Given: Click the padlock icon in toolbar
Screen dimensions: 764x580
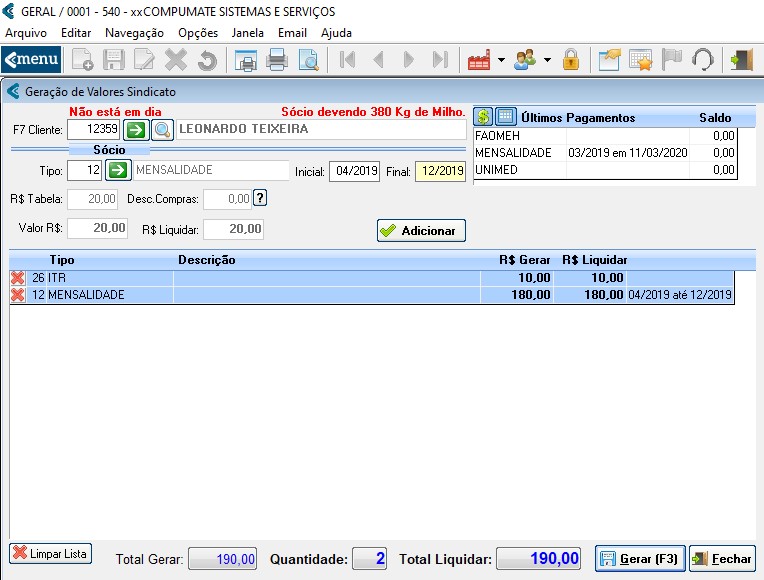Looking at the screenshot, I should [x=571, y=60].
